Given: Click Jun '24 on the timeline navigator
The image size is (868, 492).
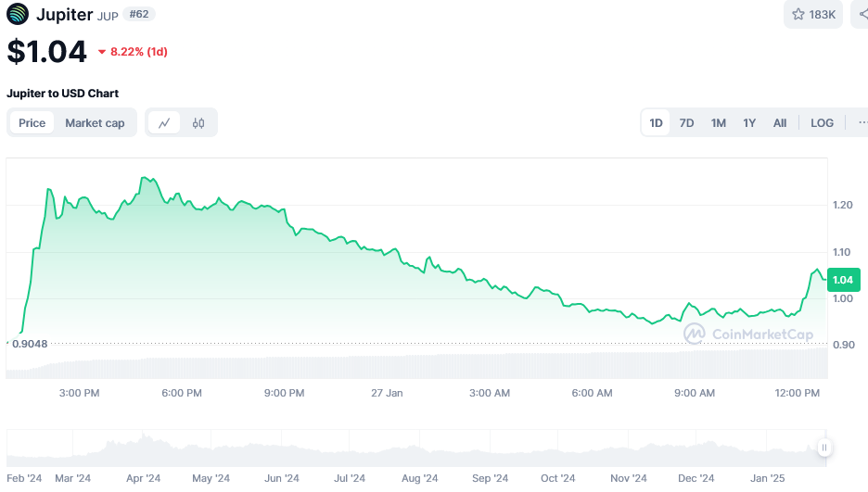Looking at the screenshot, I should point(282,478).
